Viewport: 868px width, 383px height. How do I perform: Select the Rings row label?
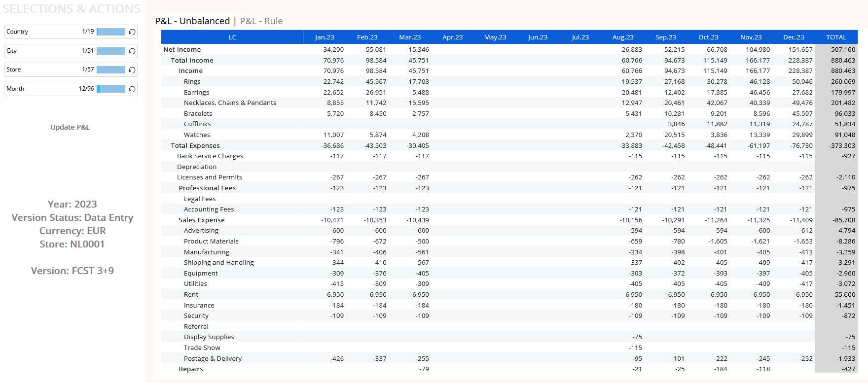pos(192,82)
